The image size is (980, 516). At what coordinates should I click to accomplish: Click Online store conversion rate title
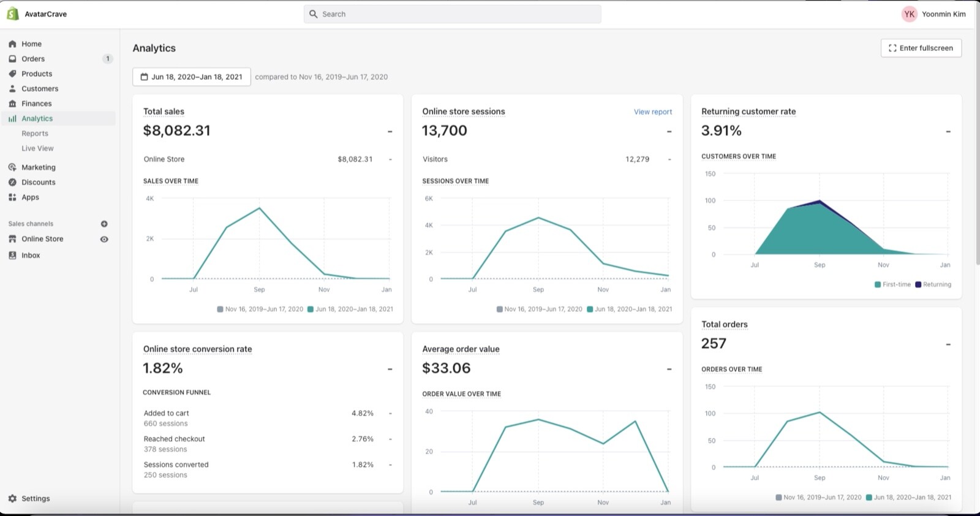[198, 349]
